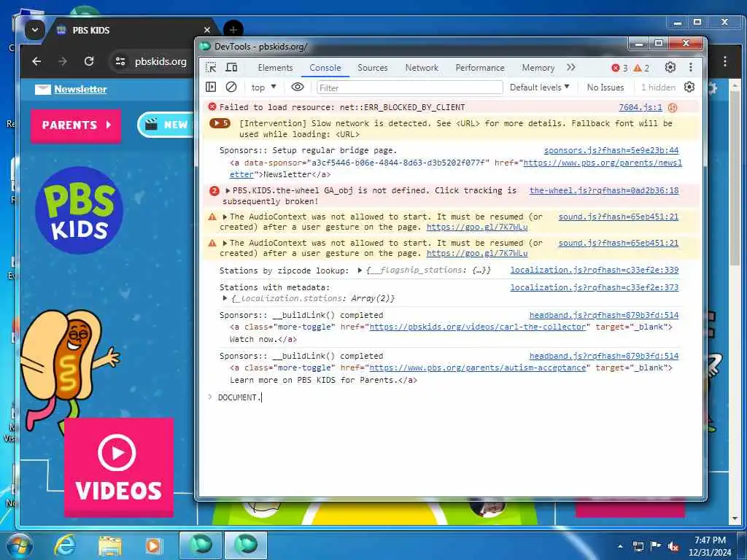Clear the console
Image resolution: width=747 pixels, height=560 pixels.
coord(231,87)
